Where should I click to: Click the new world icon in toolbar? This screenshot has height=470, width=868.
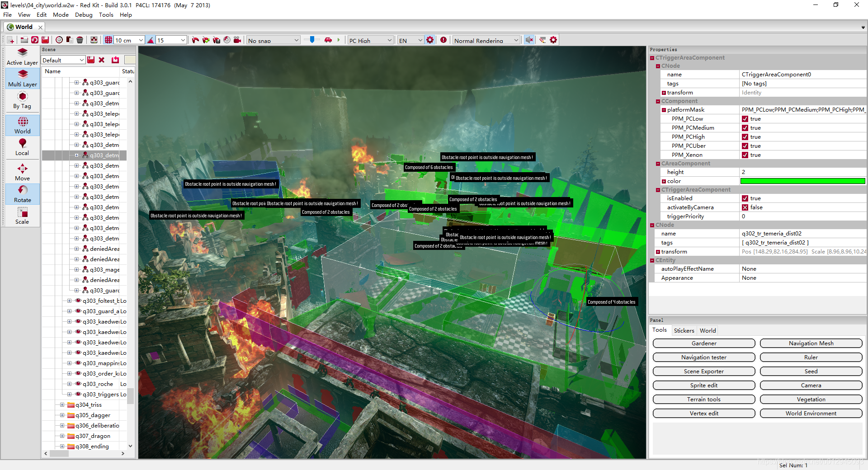(x=10, y=40)
